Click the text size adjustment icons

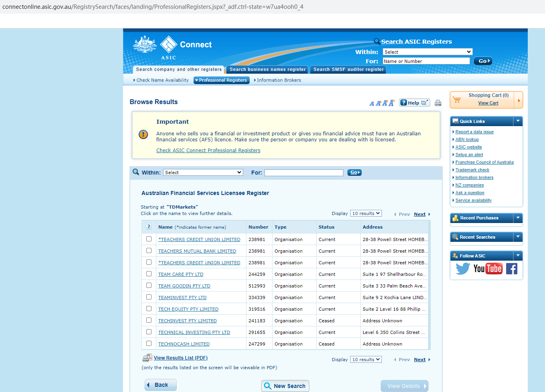click(x=382, y=103)
